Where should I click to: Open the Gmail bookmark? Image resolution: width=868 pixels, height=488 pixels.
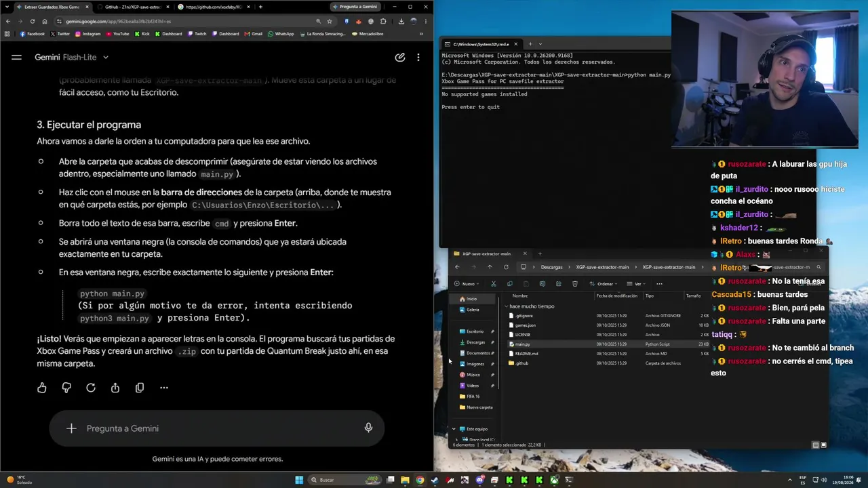(254, 34)
